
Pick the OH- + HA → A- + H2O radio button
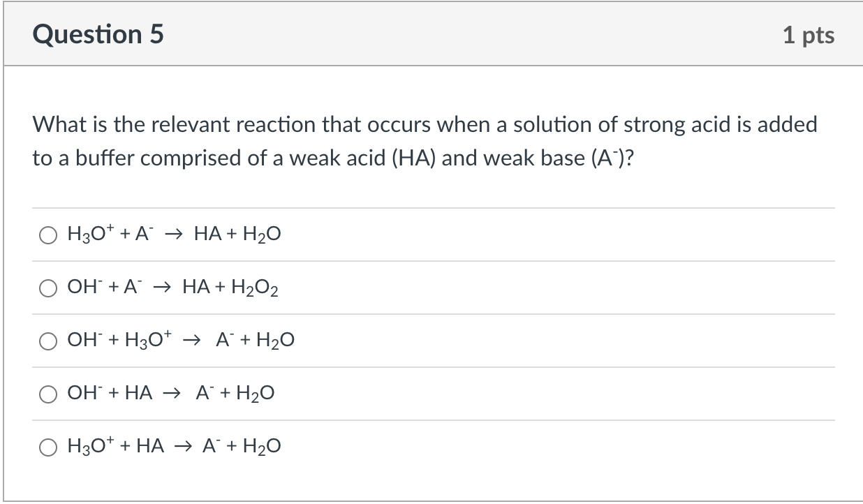coord(48,394)
